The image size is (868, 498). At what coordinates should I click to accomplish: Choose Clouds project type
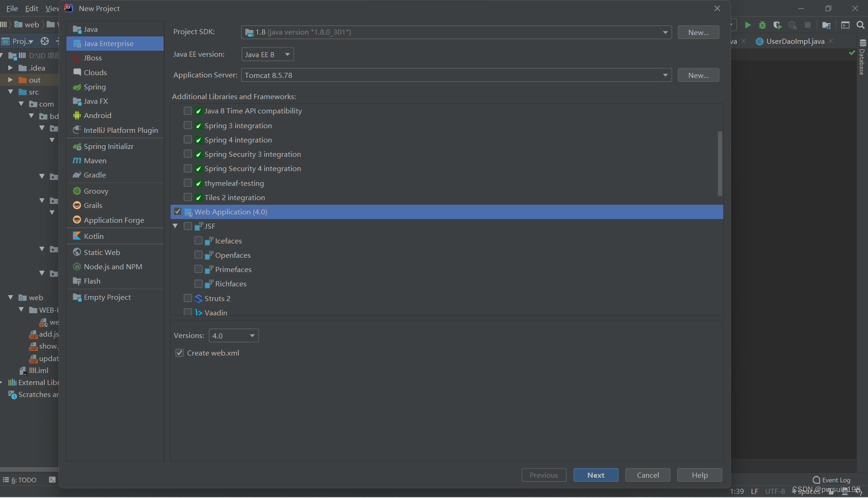115,72
